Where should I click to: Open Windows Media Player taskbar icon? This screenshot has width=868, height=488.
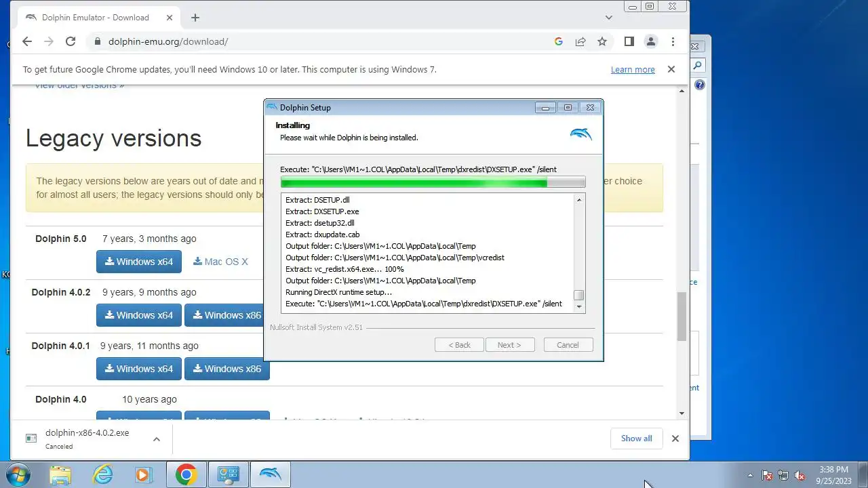[x=144, y=475]
